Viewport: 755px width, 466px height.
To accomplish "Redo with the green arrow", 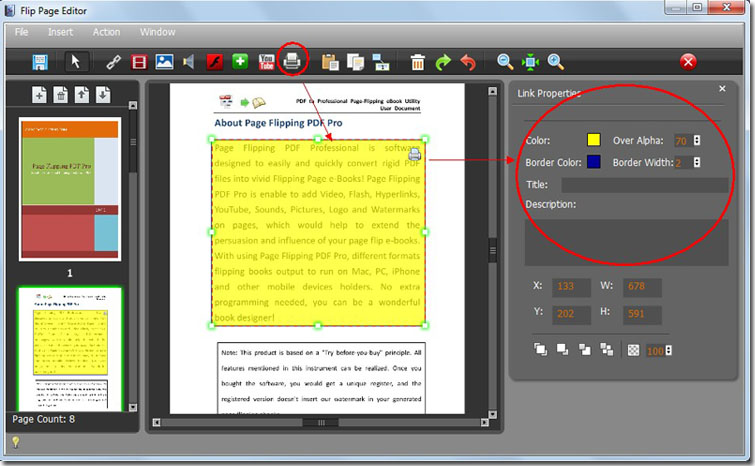I will coord(443,62).
